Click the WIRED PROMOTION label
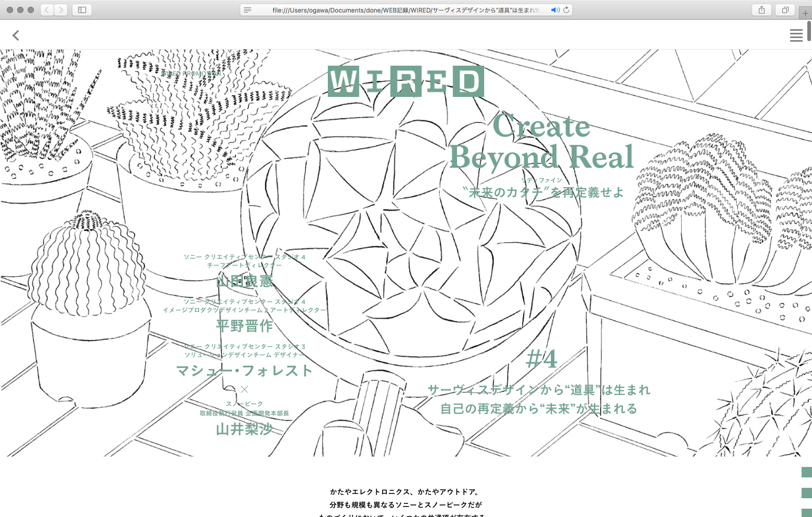 click(192, 73)
